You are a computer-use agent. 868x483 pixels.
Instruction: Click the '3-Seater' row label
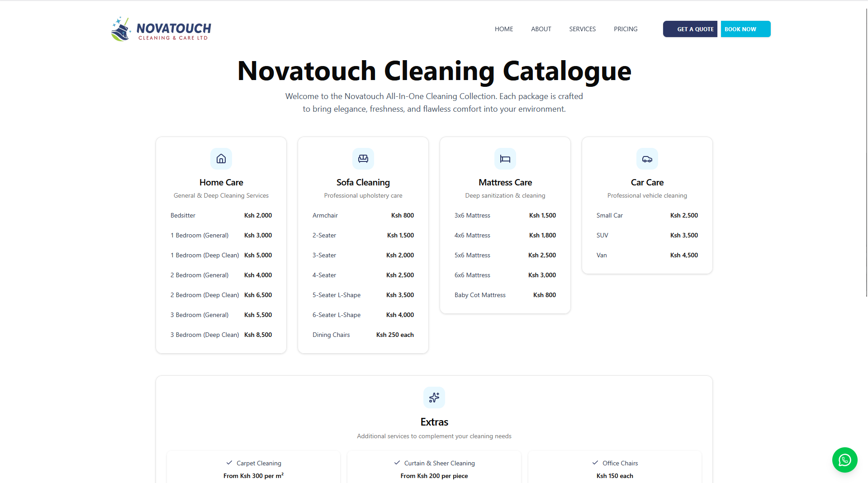(324, 255)
